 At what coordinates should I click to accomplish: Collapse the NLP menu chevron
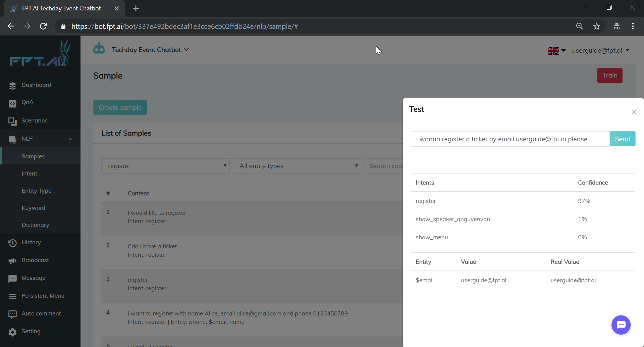pos(70,139)
